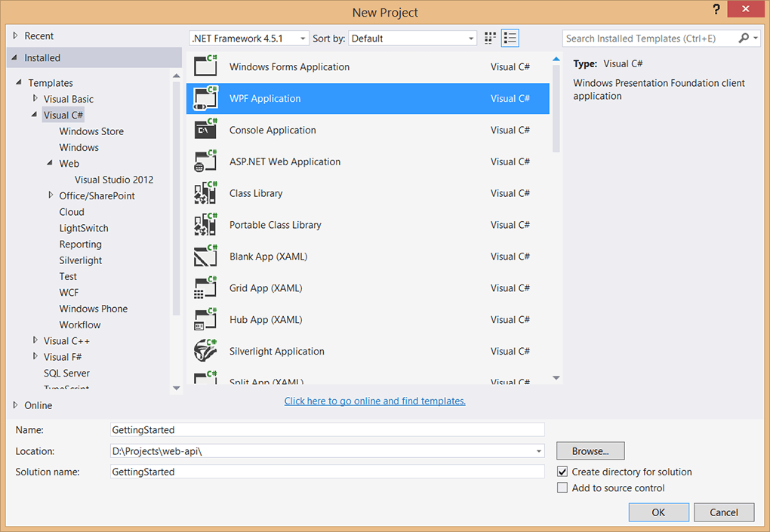Screen dimensions: 770x532
Task: Click the search magnifier icon
Action: coord(744,38)
